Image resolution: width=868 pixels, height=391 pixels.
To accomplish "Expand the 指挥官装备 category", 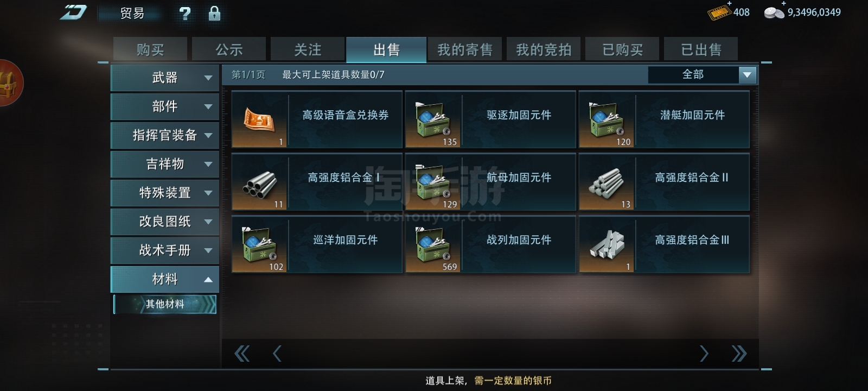I will 165,135.
